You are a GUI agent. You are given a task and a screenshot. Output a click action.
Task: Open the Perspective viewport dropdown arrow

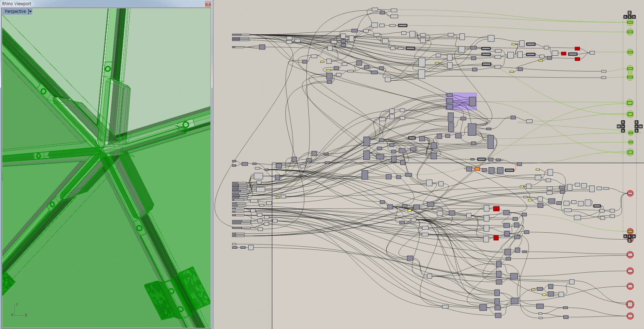click(x=30, y=11)
